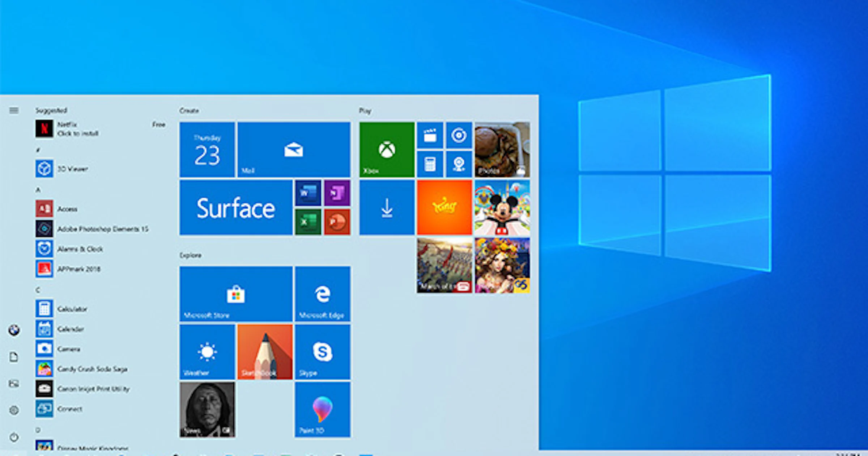Viewport: 868px width, 456px height.
Task: Click the download arrow tile
Action: point(387,208)
